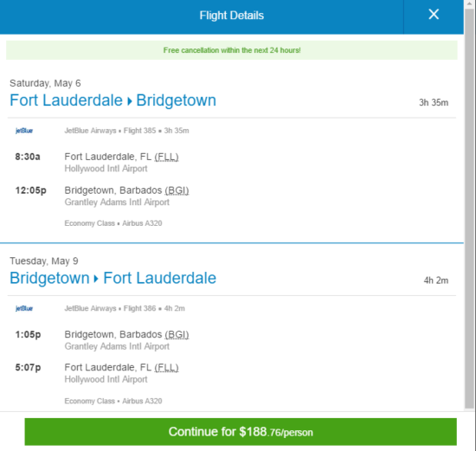The width and height of the screenshot is (476, 451).
Task: Click the Flight Details header title
Action: (232, 16)
